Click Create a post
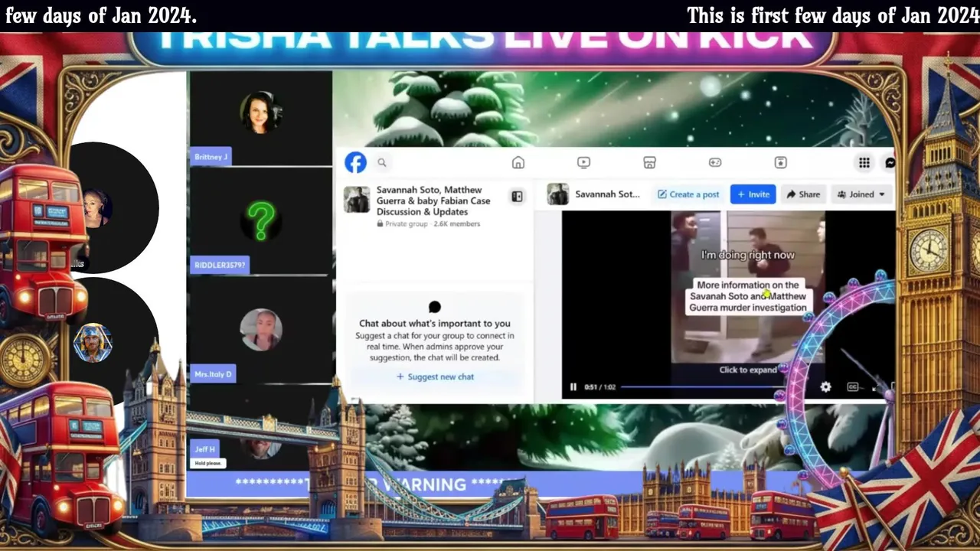 tap(688, 194)
